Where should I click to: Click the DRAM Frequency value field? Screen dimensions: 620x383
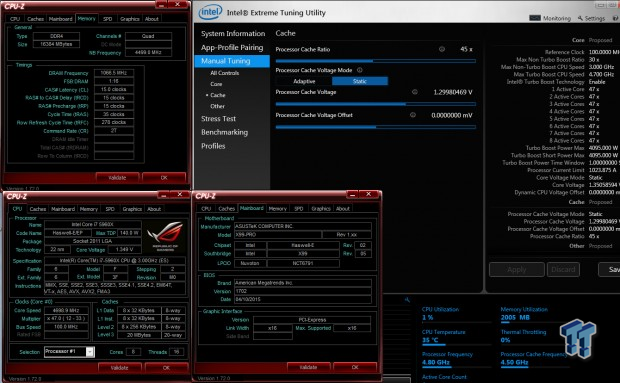tap(114, 73)
